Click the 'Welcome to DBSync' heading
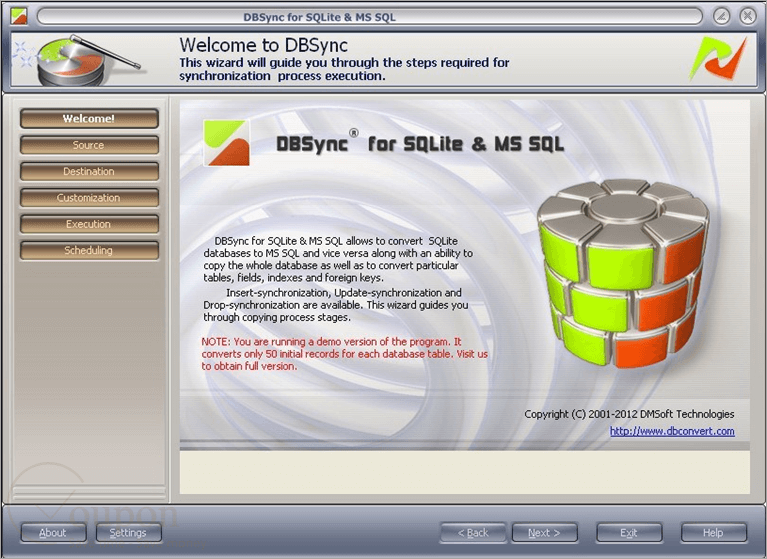The image size is (767, 559). (x=263, y=45)
